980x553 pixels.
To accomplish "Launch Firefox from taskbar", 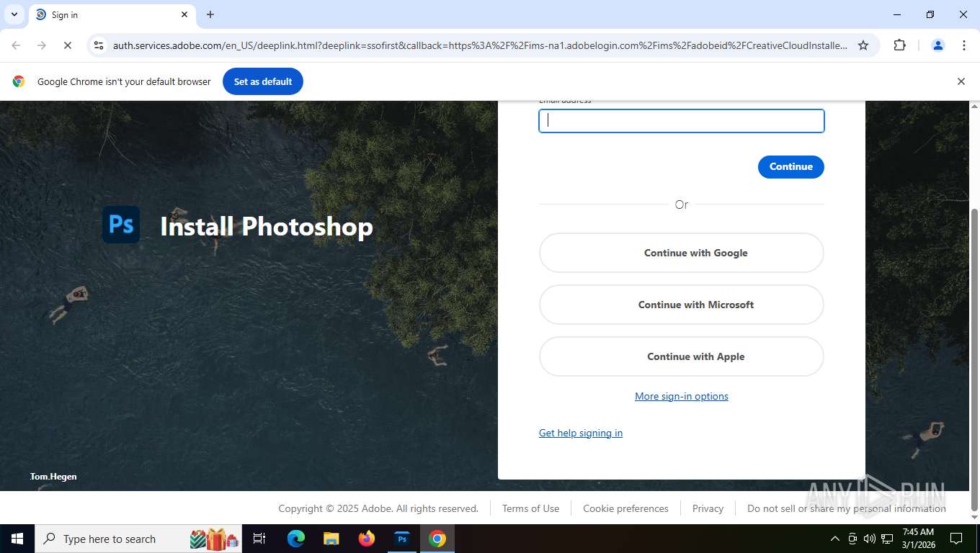I will point(367,539).
